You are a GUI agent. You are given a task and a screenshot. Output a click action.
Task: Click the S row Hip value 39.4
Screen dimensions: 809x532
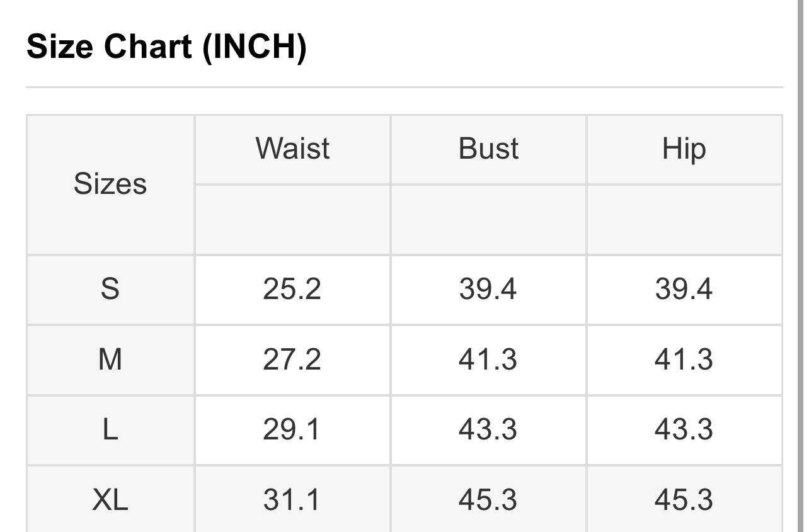click(x=684, y=289)
